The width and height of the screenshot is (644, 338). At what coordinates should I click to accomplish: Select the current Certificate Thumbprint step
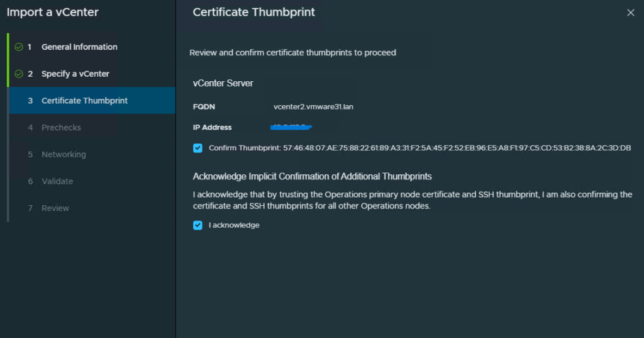84,101
